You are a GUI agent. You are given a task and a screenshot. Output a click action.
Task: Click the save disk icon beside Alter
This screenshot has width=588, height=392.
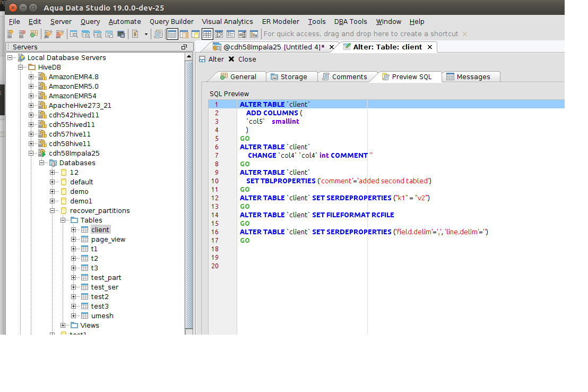(x=202, y=59)
